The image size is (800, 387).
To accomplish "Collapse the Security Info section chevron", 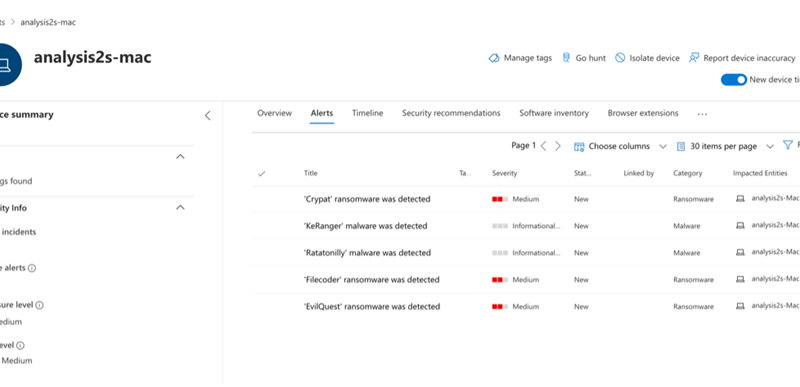I will (x=180, y=208).
